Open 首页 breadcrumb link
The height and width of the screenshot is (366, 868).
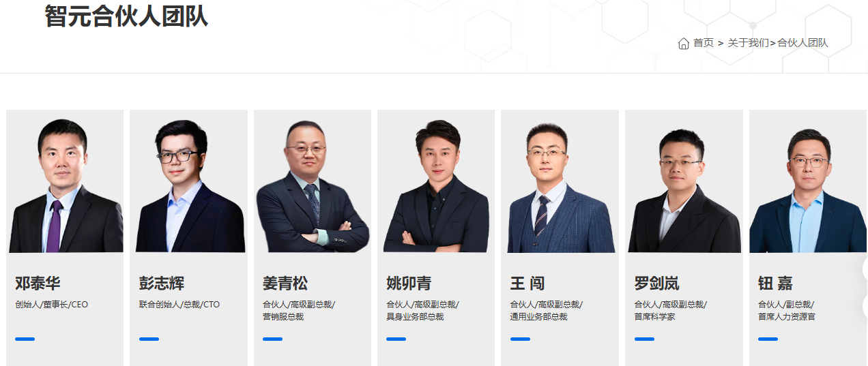(x=704, y=43)
